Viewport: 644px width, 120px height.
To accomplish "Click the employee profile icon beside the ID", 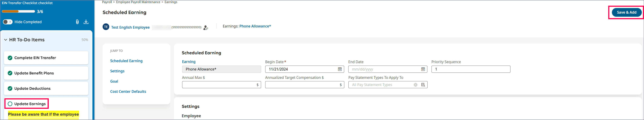I will 206,28.
